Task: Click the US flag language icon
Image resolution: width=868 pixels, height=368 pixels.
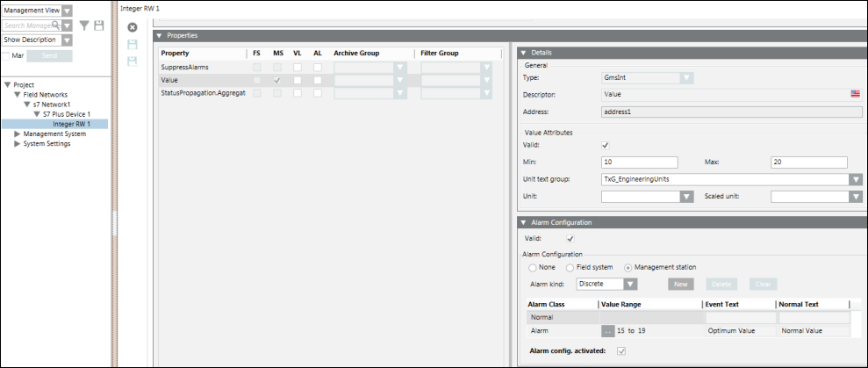Action: point(855,93)
